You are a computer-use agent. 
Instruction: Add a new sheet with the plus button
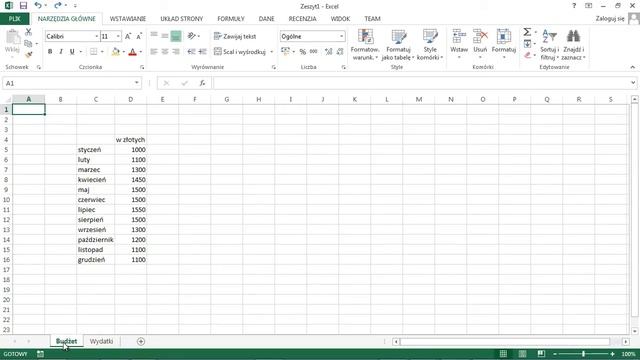click(141, 341)
